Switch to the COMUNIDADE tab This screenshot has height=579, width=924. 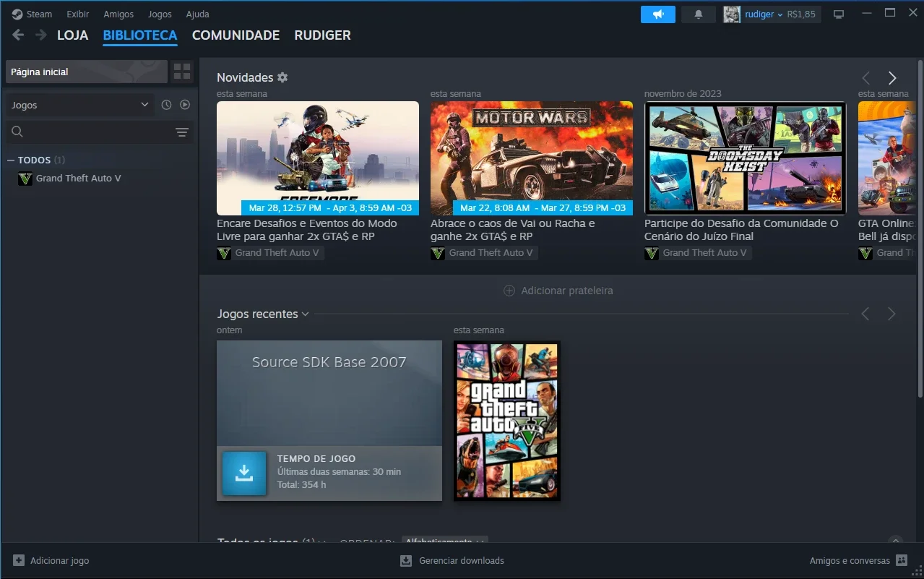pyautogui.click(x=236, y=35)
